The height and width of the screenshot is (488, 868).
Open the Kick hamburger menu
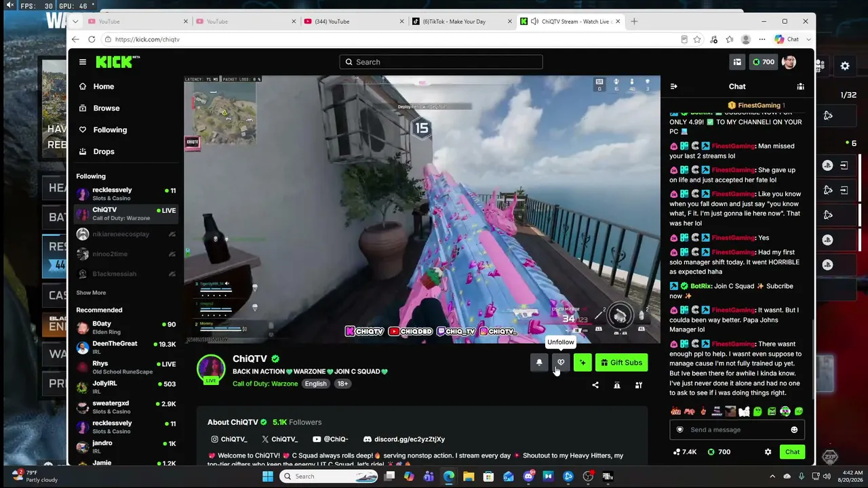click(83, 62)
